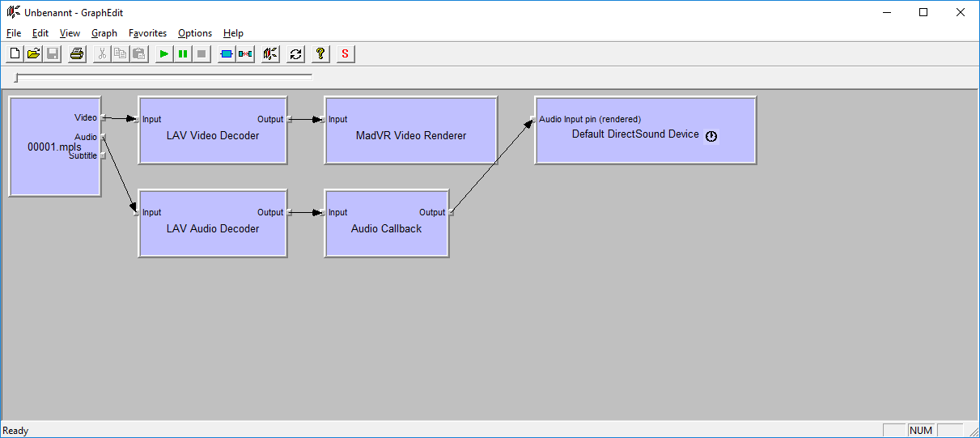Open the Options menu

point(195,33)
